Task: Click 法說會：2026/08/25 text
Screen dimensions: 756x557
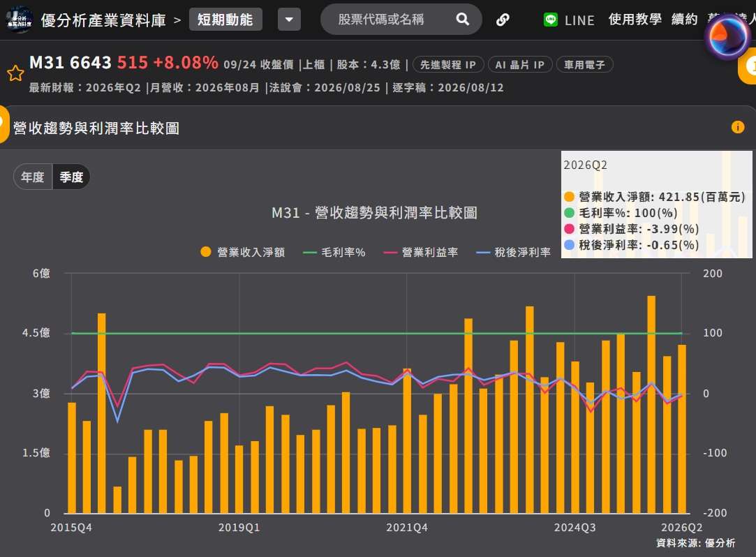Action: (325, 88)
